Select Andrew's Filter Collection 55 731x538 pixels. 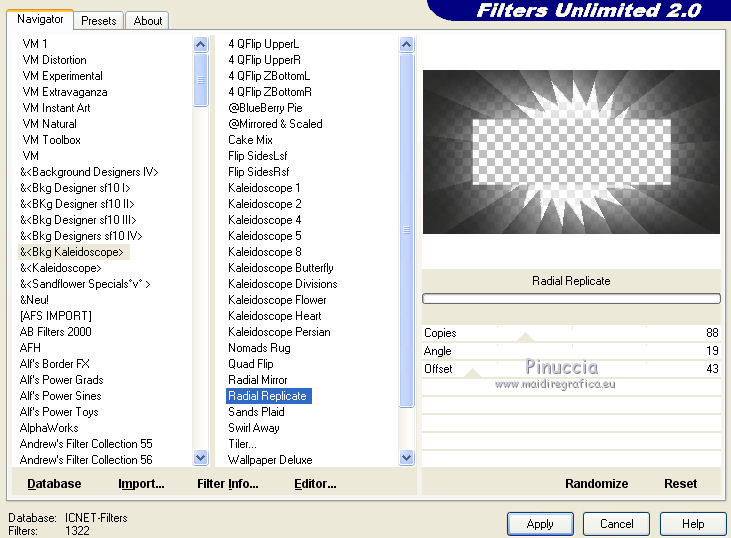point(86,443)
